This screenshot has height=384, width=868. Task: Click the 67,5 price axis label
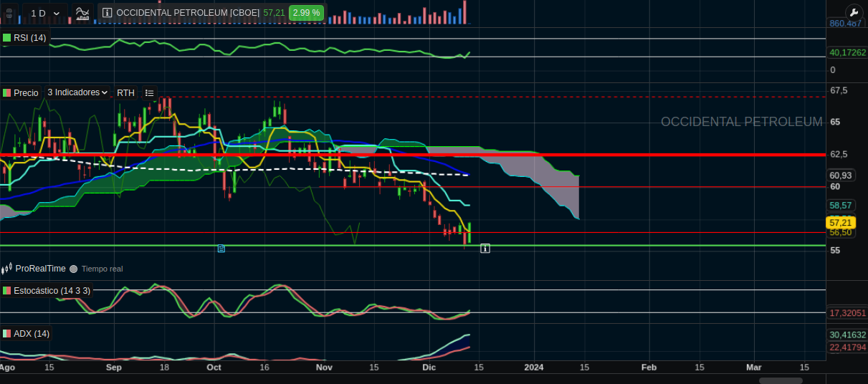[x=839, y=90]
